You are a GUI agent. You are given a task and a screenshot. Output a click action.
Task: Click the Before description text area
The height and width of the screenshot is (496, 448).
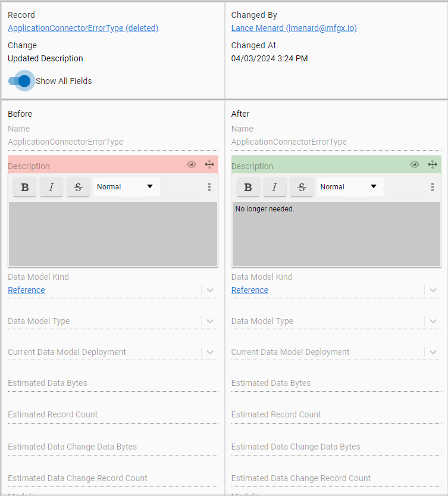[x=113, y=234]
